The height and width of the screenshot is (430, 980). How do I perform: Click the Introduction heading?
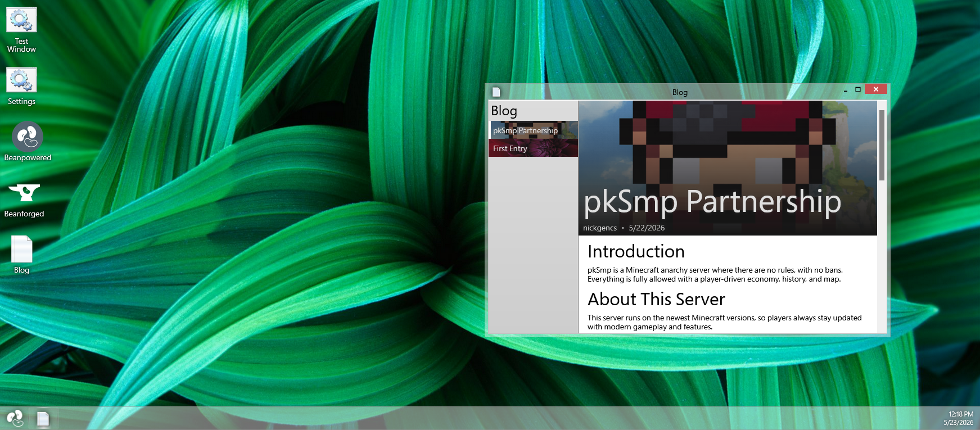coord(636,251)
